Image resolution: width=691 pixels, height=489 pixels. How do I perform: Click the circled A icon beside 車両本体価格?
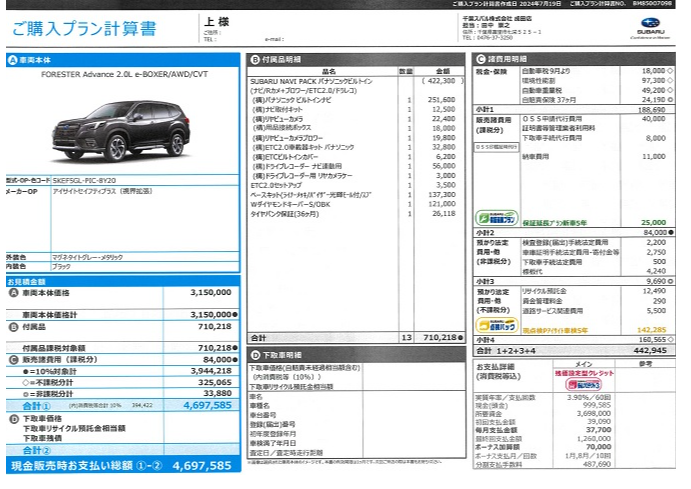(14, 293)
